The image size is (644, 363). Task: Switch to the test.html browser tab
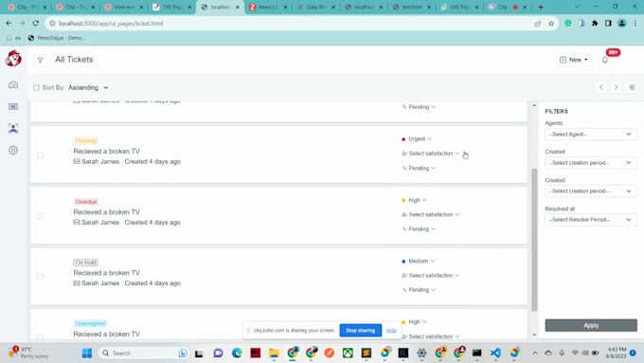[413, 7]
